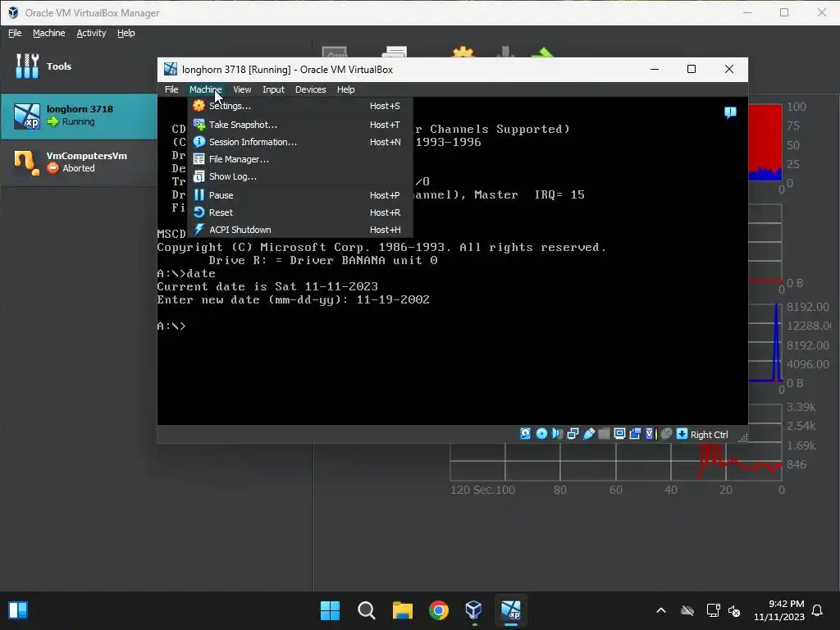Viewport: 840px width, 630px height.
Task: Open the taskbar Search icon
Action: (x=367, y=610)
